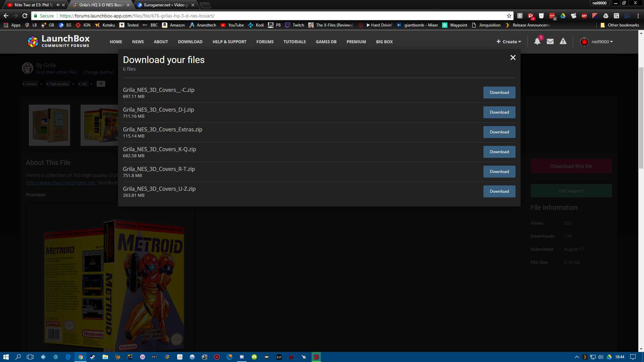Open the DOWNLOAD nav item

(x=190, y=42)
